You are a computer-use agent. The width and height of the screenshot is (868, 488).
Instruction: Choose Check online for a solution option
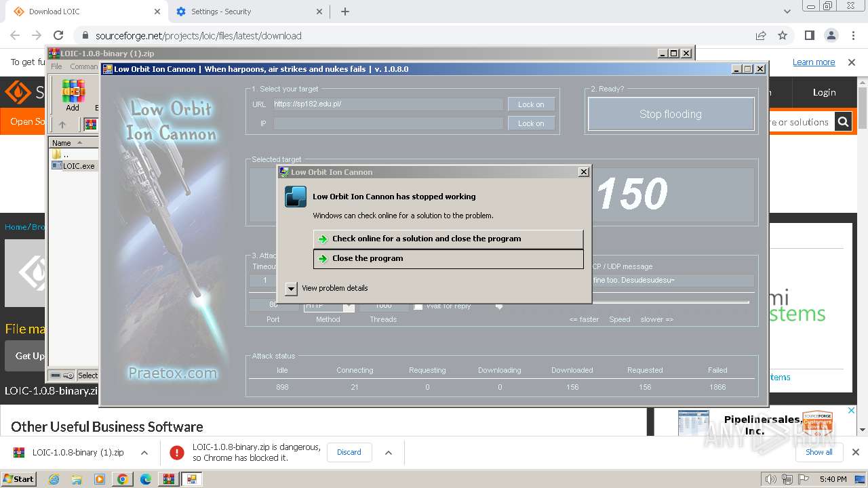tap(448, 239)
